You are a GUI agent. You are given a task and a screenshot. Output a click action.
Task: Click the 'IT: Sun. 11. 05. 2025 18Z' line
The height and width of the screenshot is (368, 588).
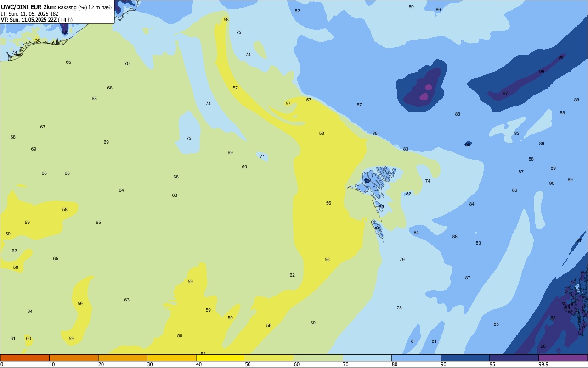click(x=29, y=14)
